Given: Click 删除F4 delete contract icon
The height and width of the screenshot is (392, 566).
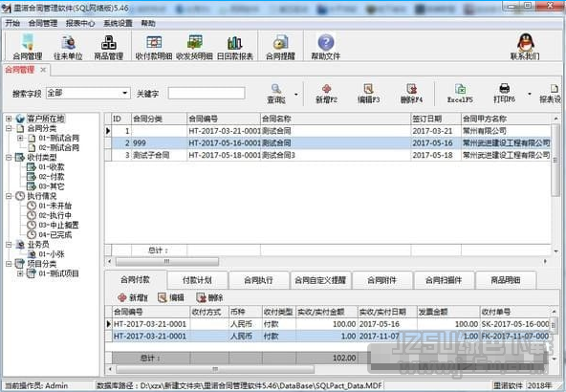Looking at the screenshot, I should click(x=411, y=94).
